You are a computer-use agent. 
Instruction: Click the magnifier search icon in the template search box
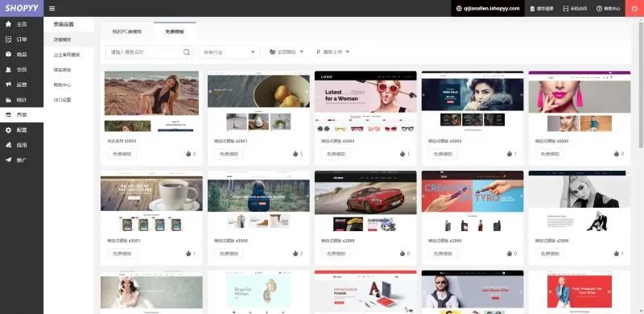click(x=187, y=52)
